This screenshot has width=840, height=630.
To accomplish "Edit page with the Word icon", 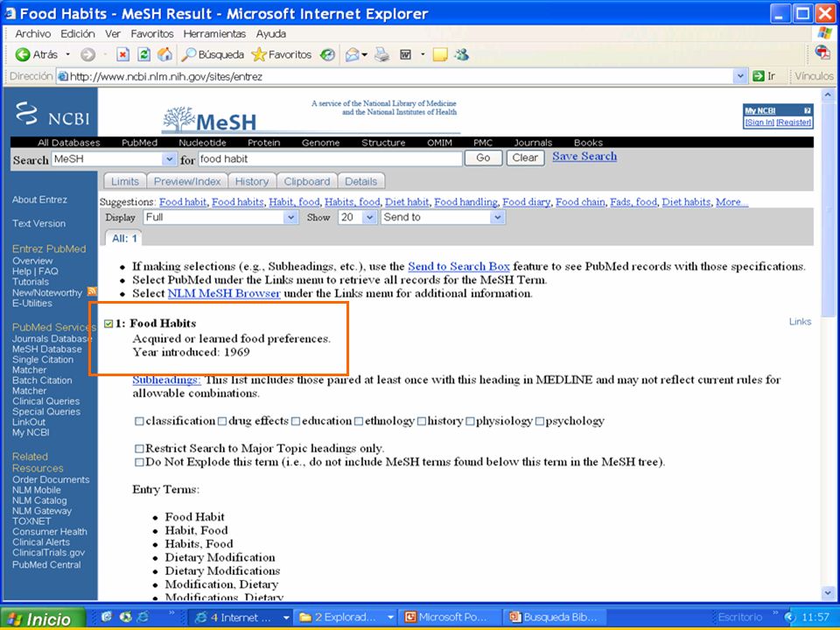I will point(405,54).
